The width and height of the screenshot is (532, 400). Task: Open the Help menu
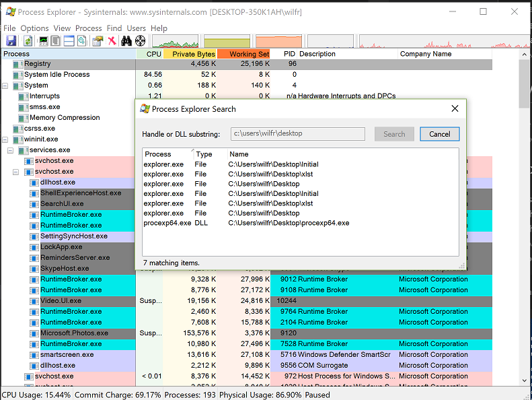pos(159,28)
